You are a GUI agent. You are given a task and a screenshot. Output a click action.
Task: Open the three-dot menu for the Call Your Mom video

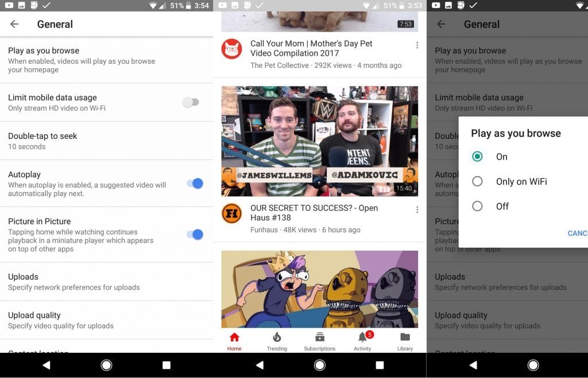coord(417,45)
